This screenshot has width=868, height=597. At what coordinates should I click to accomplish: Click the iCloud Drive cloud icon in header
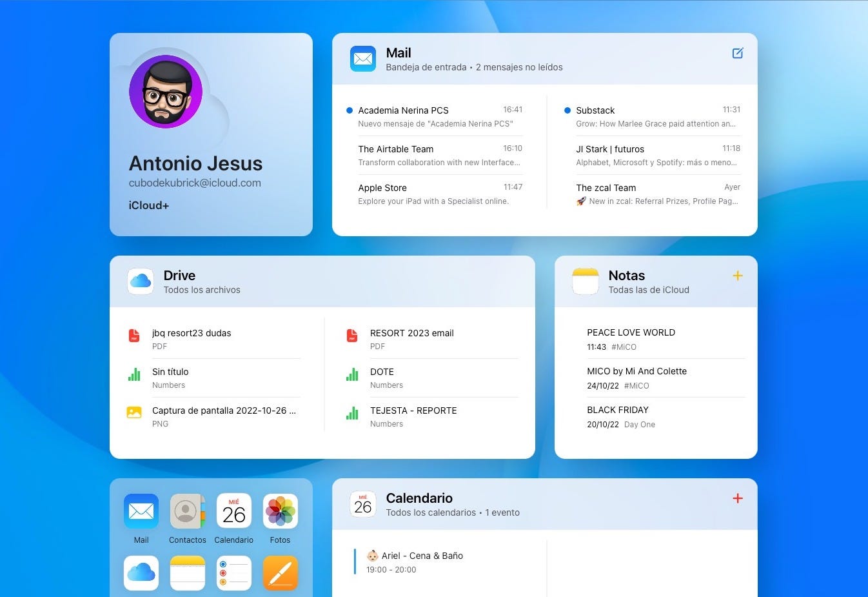[141, 281]
